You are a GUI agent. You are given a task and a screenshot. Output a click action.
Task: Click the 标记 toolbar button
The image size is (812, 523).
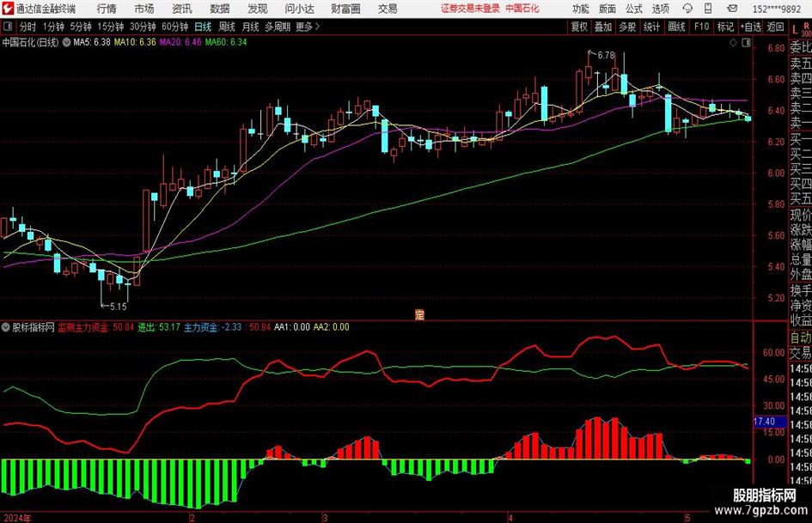tap(725, 27)
